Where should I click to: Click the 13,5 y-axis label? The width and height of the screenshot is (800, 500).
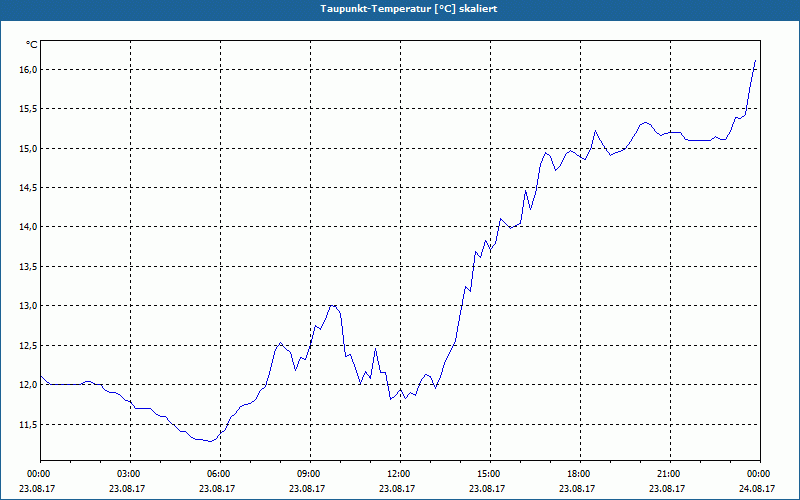30,267
